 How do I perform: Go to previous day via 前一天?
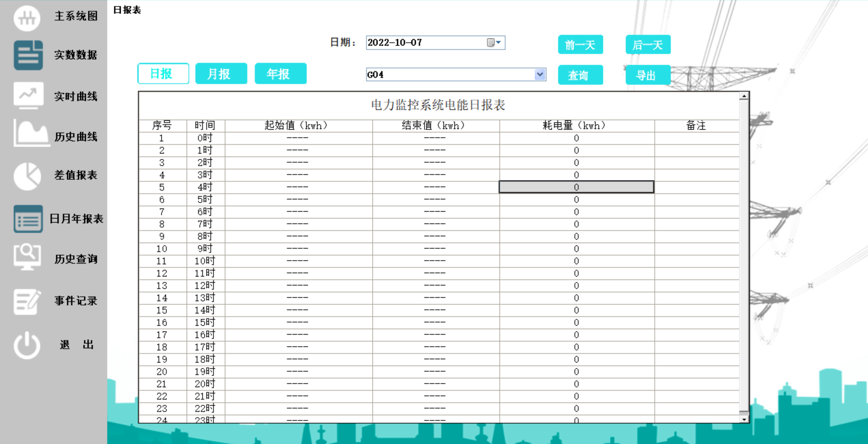580,44
